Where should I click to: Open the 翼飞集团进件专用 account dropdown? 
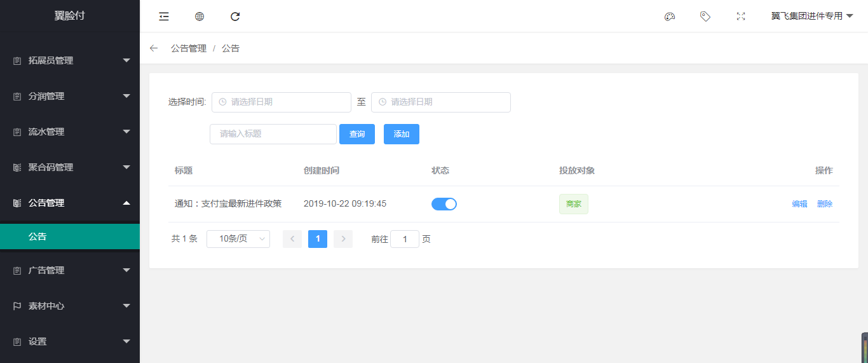(x=812, y=16)
